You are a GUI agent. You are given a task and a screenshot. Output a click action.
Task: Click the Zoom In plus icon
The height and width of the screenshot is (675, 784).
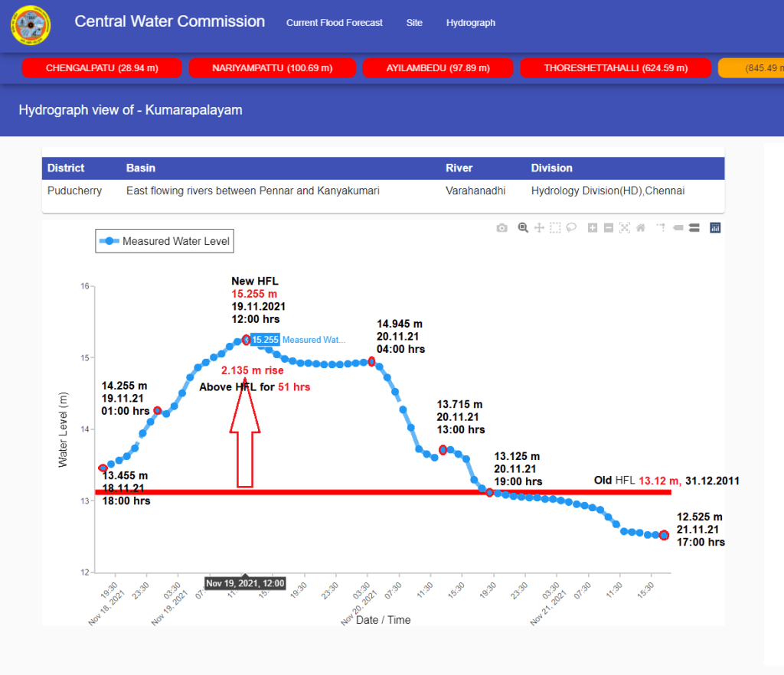point(592,227)
